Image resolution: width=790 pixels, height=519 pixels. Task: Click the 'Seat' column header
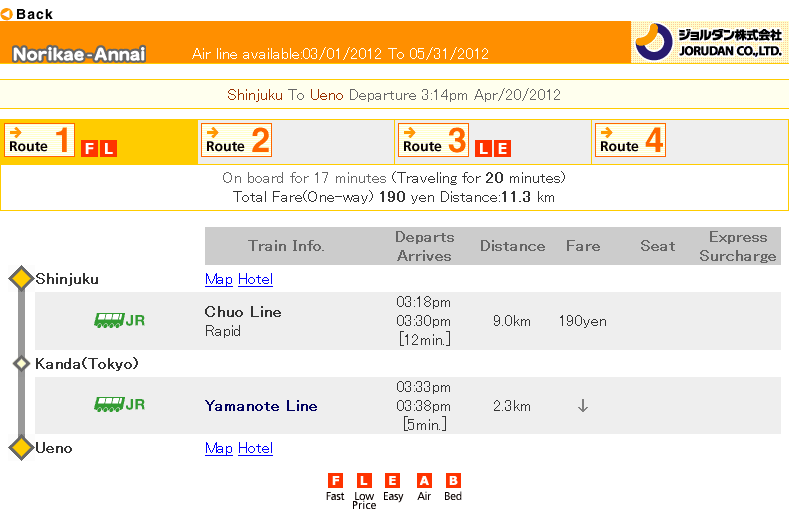657,246
